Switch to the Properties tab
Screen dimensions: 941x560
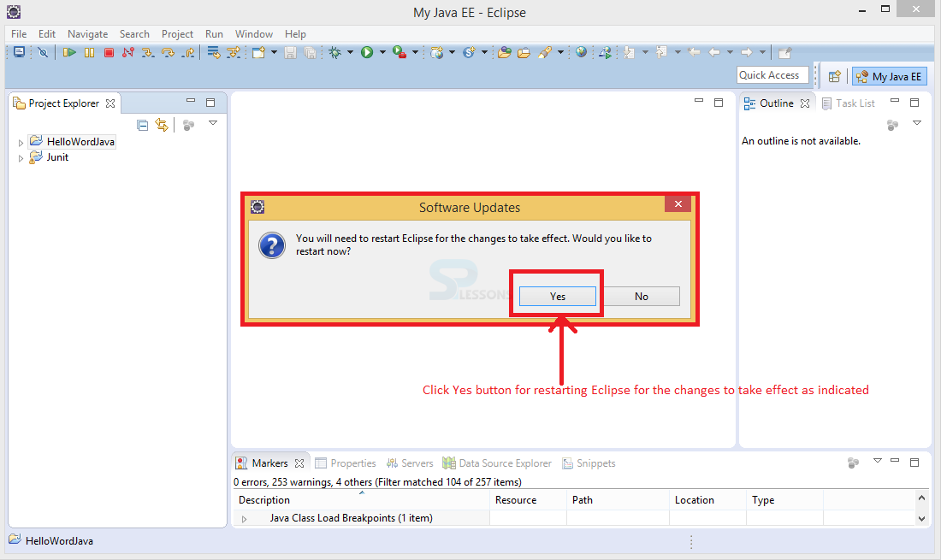click(x=346, y=463)
